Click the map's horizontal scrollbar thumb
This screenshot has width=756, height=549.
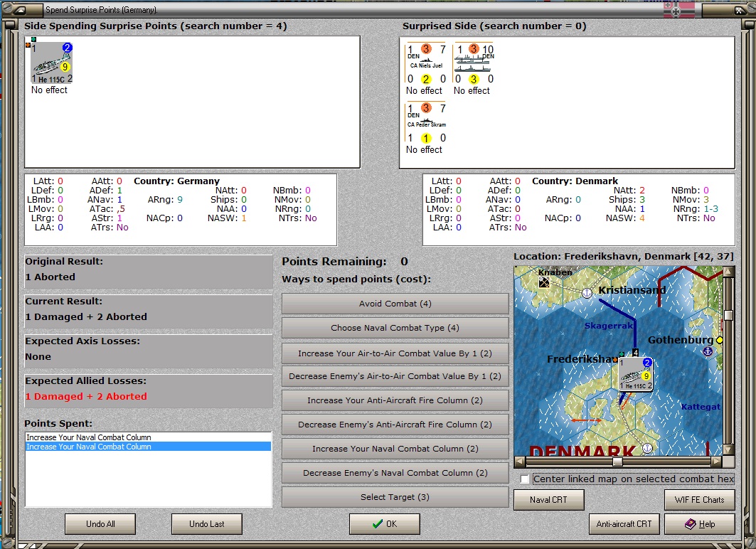(617, 462)
